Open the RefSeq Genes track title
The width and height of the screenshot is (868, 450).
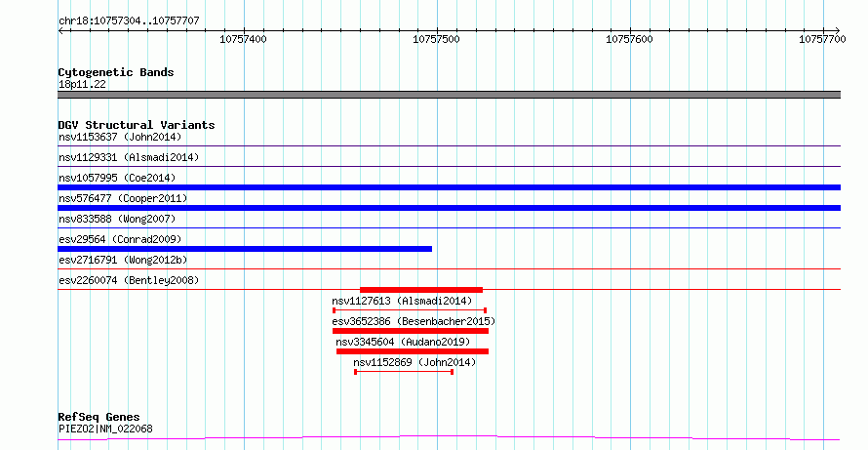(x=99, y=417)
